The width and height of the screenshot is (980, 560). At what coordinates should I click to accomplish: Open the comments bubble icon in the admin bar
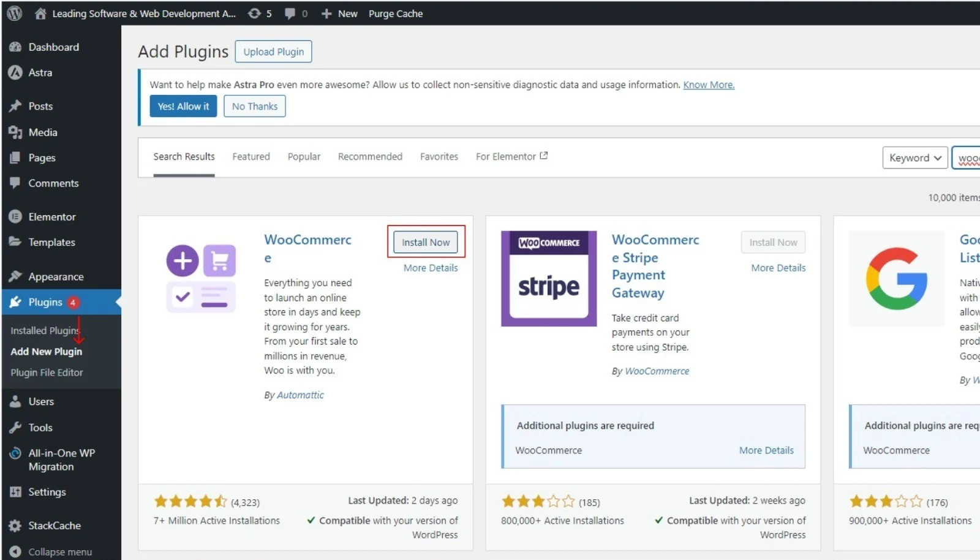click(x=290, y=13)
